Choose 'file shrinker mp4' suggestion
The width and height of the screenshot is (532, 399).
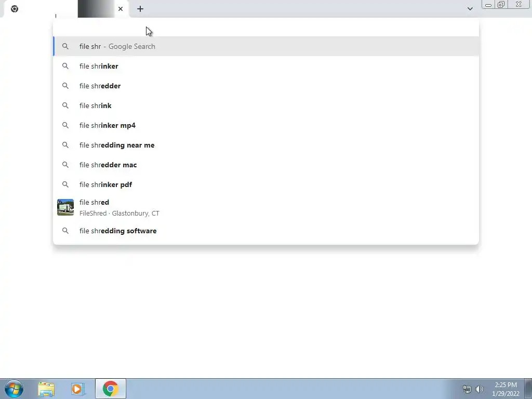click(x=266, y=125)
